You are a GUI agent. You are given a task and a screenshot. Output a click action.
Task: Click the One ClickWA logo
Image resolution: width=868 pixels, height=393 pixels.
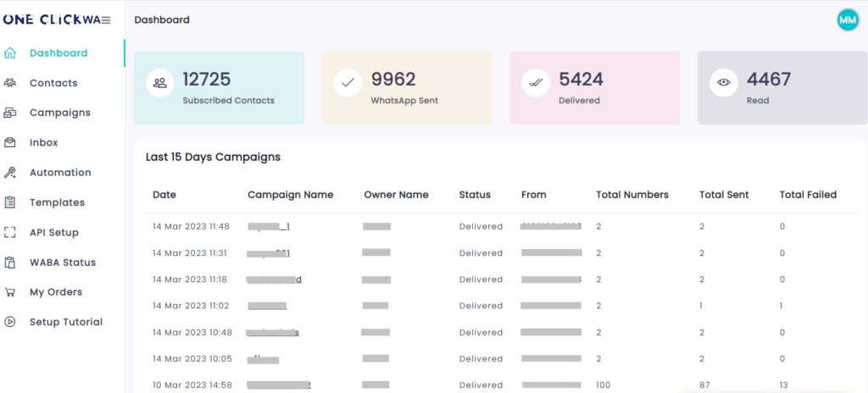point(51,19)
